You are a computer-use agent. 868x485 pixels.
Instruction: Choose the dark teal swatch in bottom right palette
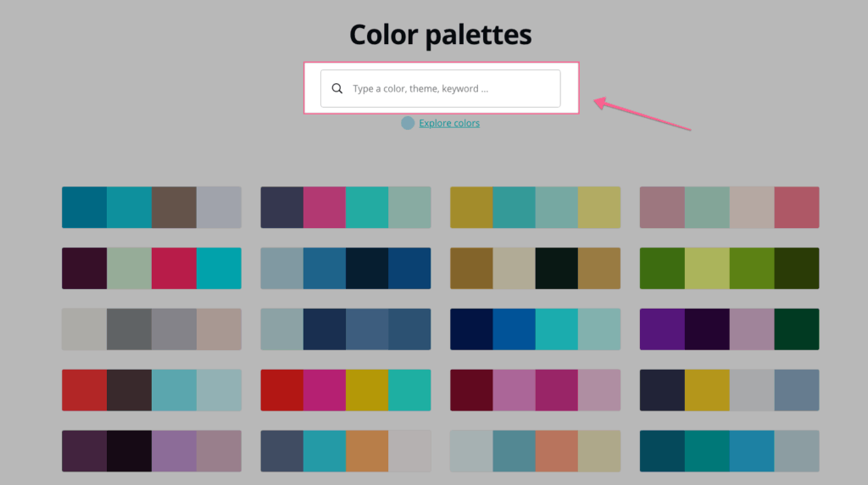click(662, 451)
